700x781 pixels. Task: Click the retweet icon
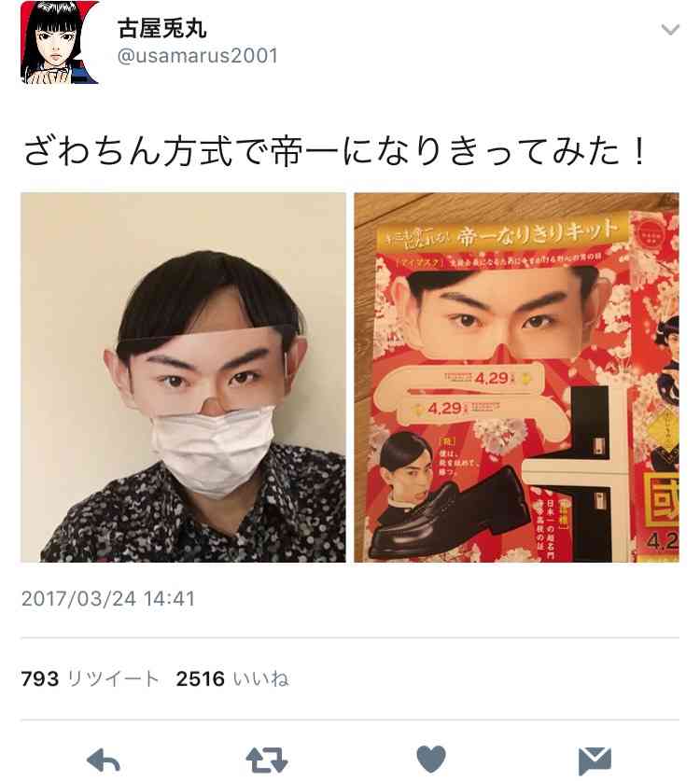point(267,760)
